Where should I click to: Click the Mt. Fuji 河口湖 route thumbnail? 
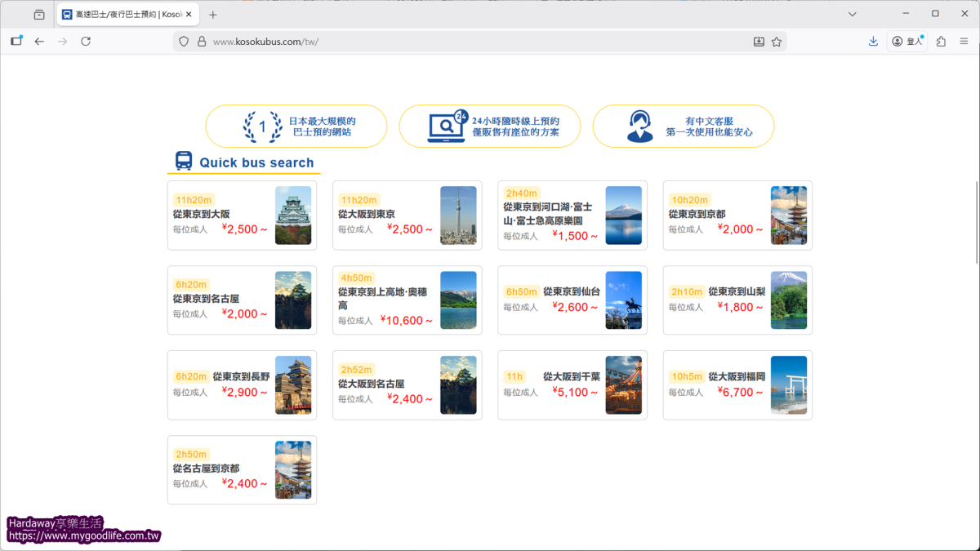click(623, 216)
